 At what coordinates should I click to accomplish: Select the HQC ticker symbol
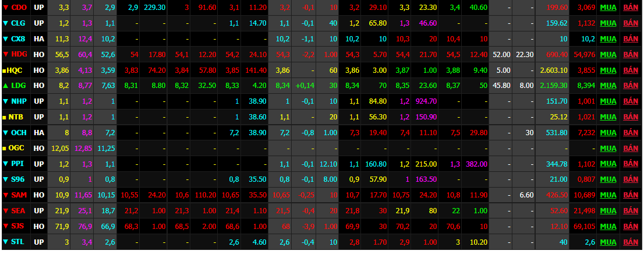pyautogui.click(x=15, y=70)
